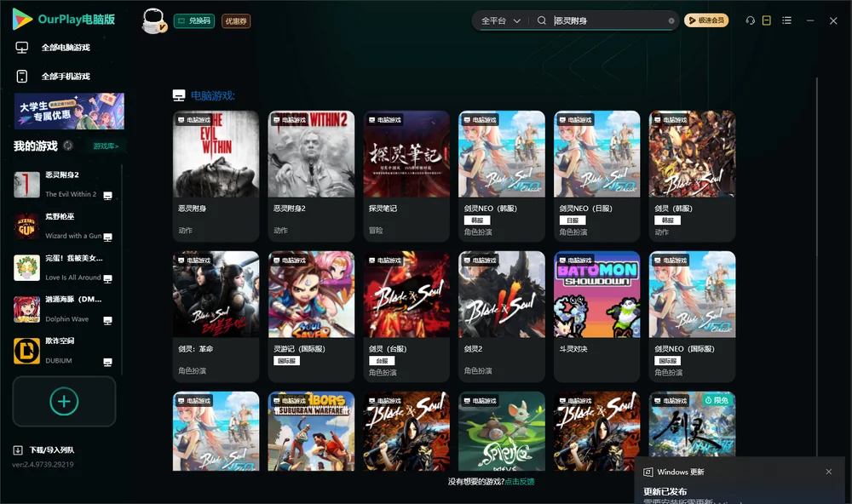The image size is (852, 504).
Task: Open the 剑灵2 game card
Action: [x=502, y=316]
